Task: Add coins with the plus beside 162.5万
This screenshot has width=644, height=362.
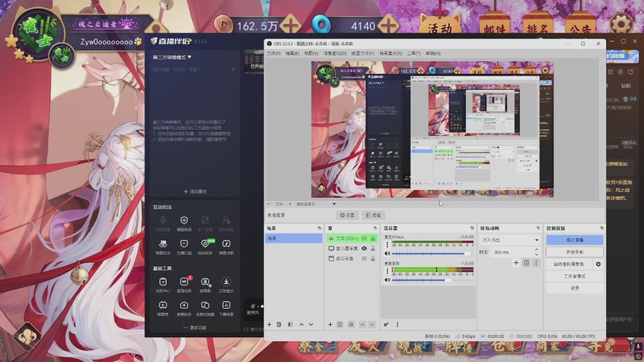Action: click(x=291, y=25)
